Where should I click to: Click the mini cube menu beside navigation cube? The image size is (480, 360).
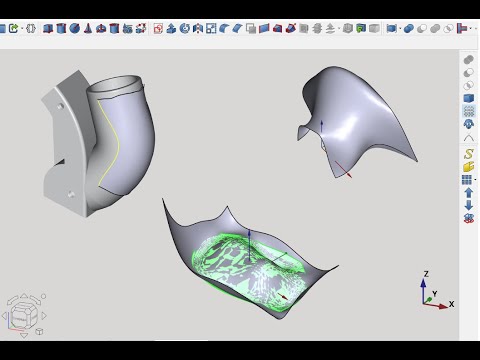[39, 331]
